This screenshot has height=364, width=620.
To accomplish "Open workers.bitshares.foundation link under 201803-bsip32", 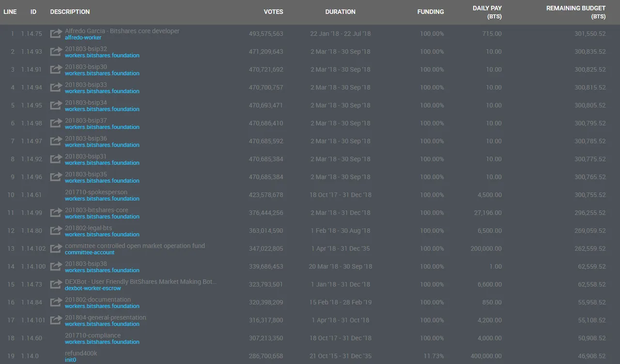I will pyautogui.click(x=102, y=56).
